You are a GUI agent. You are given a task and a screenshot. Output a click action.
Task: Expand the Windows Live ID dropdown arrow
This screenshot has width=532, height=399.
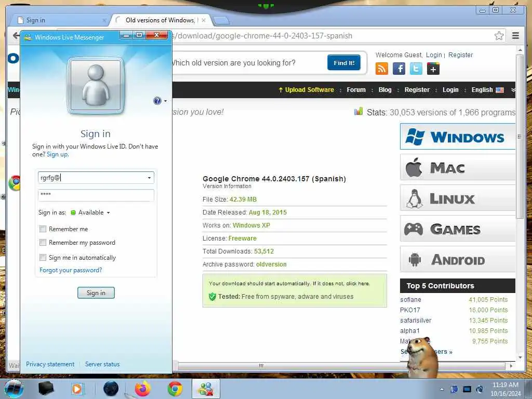coord(149,178)
